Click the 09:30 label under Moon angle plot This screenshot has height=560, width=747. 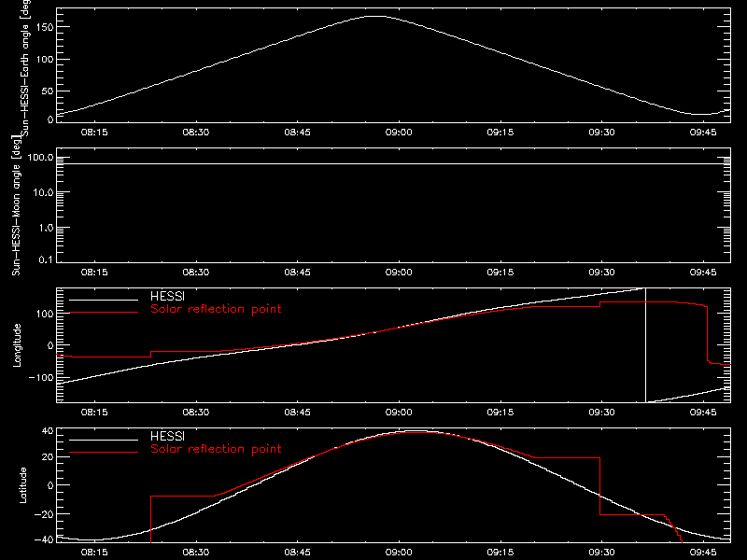tap(601, 273)
